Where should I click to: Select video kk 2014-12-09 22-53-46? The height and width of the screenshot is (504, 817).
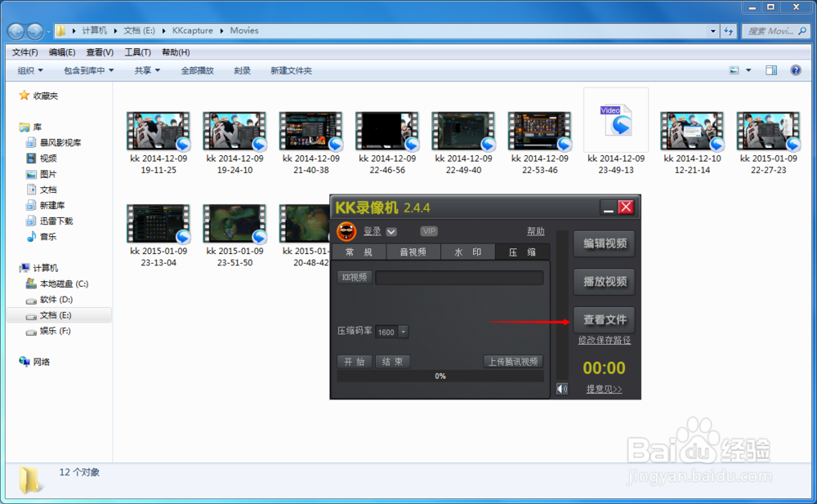540,143
